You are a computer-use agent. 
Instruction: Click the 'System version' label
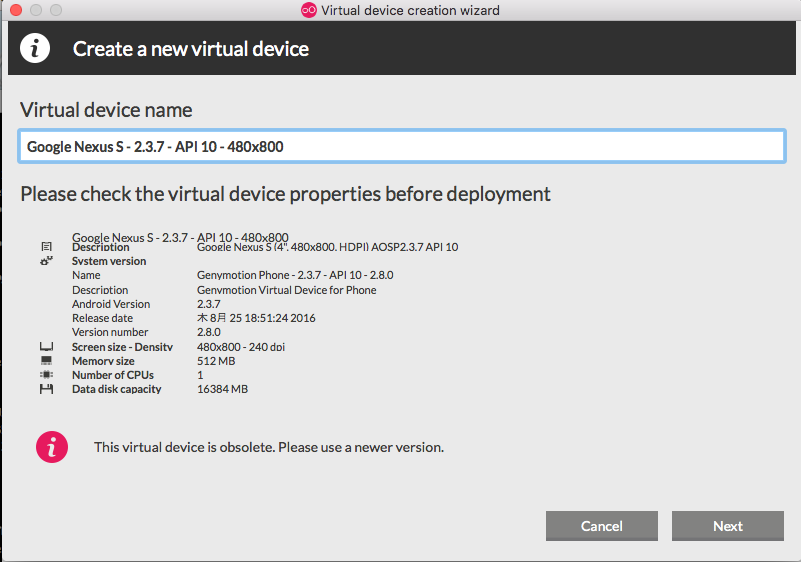coord(109,261)
